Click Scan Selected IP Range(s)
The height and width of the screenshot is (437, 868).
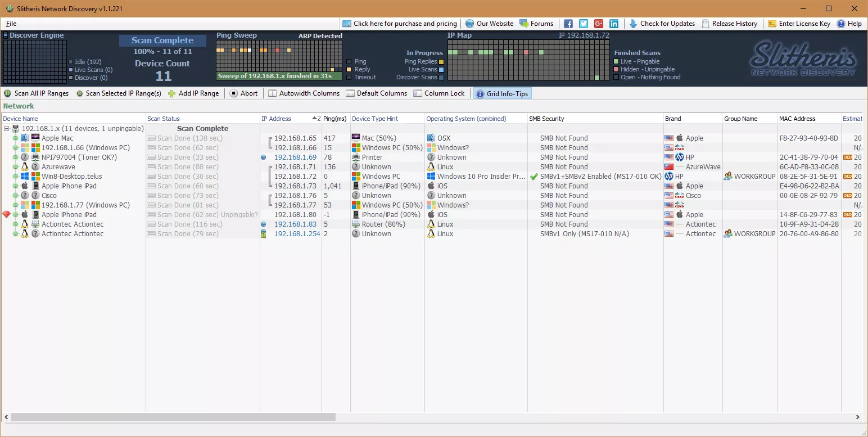point(119,93)
